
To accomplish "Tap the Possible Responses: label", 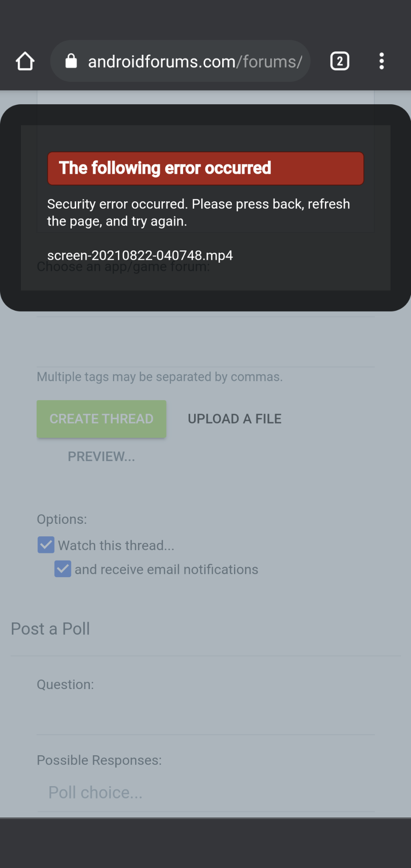I will click(x=99, y=760).
